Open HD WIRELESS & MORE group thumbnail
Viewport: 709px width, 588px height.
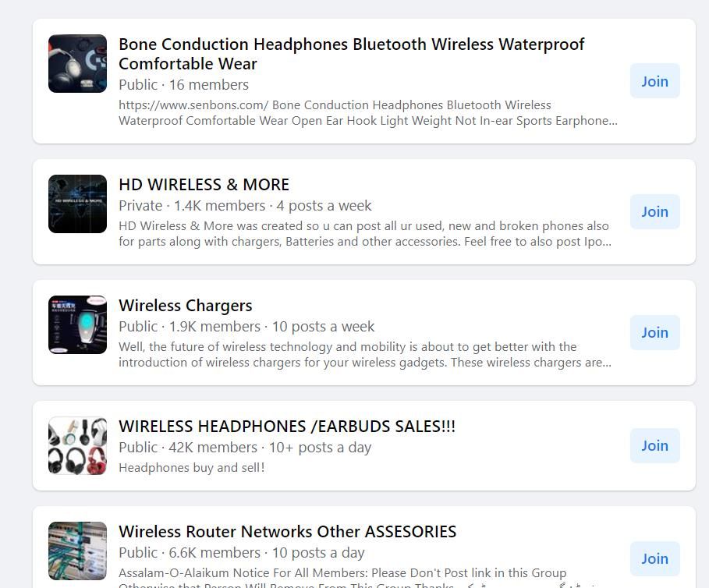coord(78,204)
